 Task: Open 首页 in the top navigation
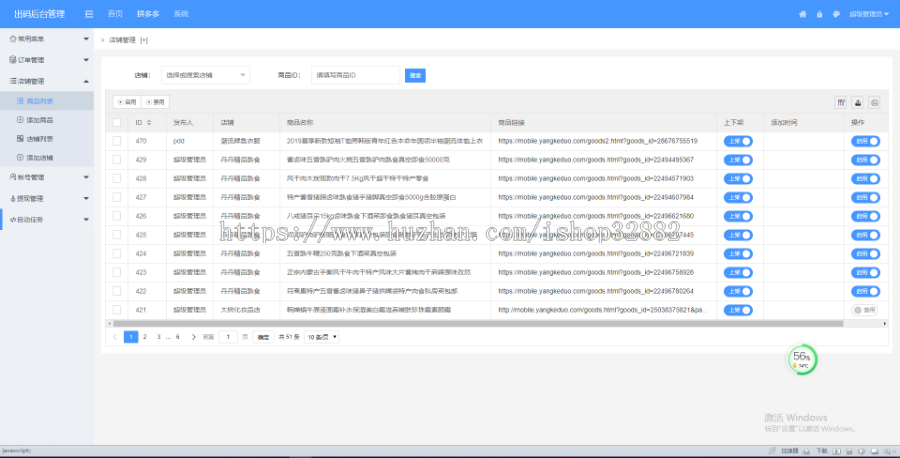pyautogui.click(x=115, y=14)
